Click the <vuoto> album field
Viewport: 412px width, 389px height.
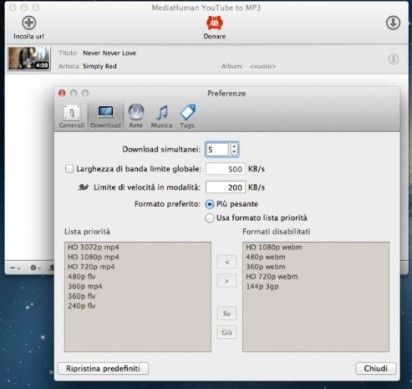[x=263, y=66]
